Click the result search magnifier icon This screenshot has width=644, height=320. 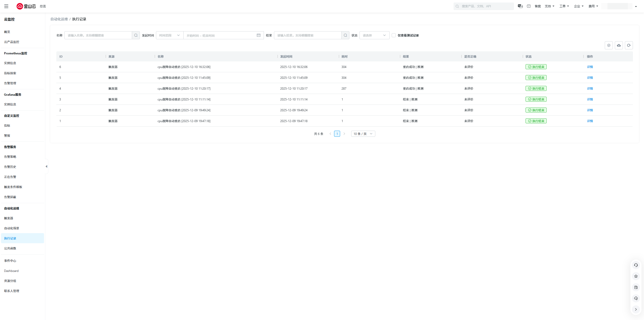pyautogui.click(x=345, y=35)
